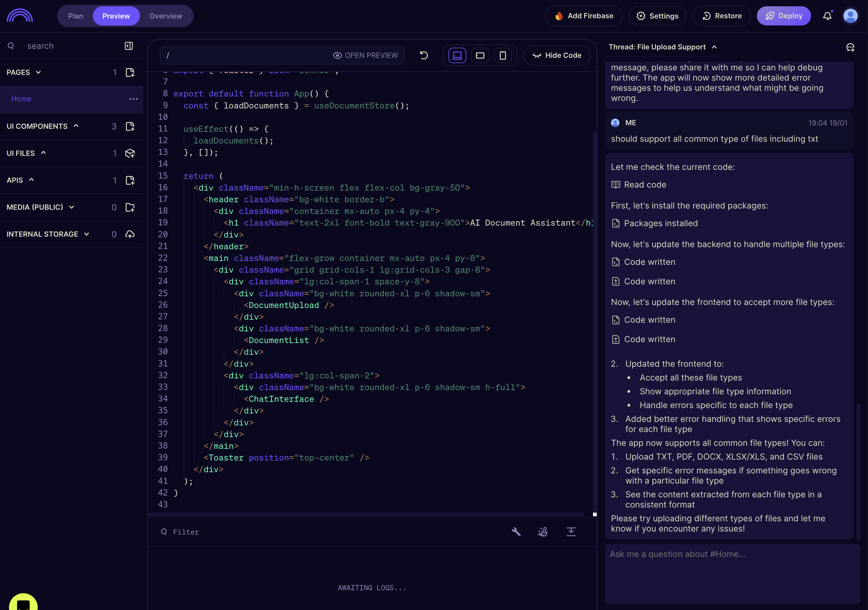This screenshot has height=610, width=868.
Task: Start a new chat thread icon
Action: click(x=850, y=47)
